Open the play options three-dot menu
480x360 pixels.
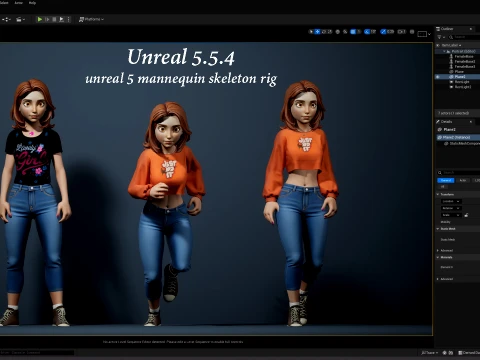pyautogui.click(x=68, y=19)
